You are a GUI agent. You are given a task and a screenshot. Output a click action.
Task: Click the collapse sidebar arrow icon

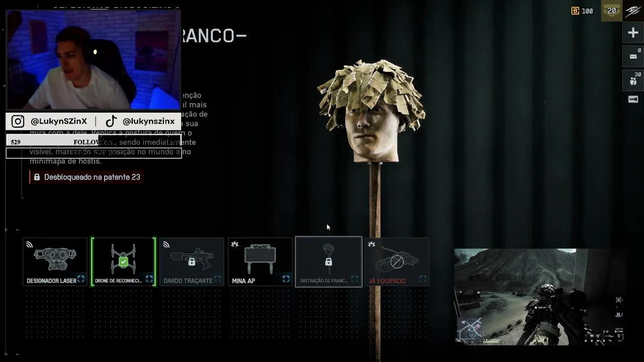pyautogui.click(x=633, y=100)
